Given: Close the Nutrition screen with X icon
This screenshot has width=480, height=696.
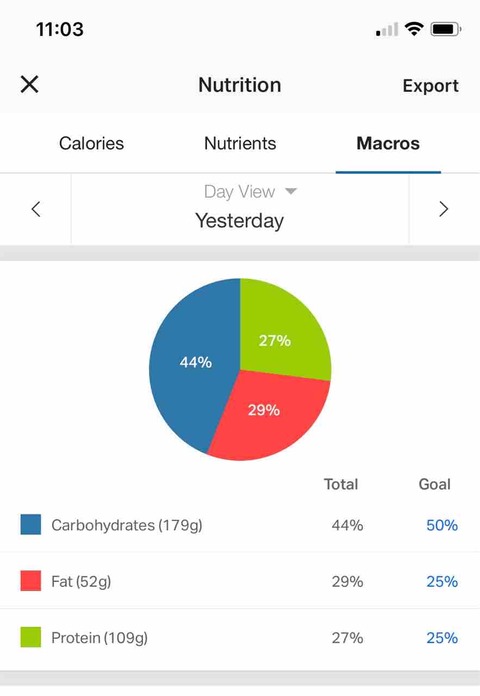Looking at the screenshot, I should (29, 84).
